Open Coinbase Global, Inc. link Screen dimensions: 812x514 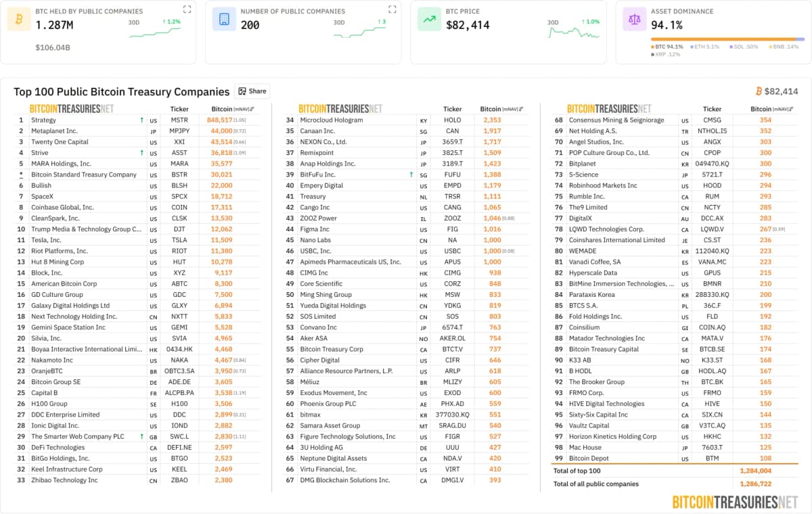(62, 207)
